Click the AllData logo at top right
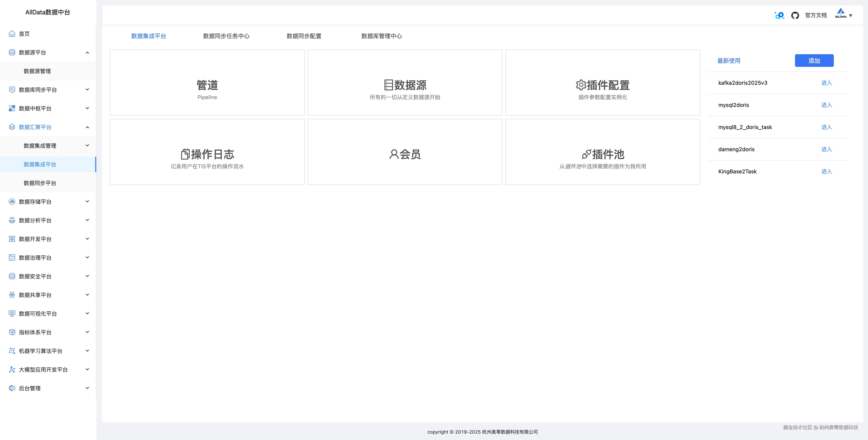Screen dimensions: 868x440 pos(841,13)
